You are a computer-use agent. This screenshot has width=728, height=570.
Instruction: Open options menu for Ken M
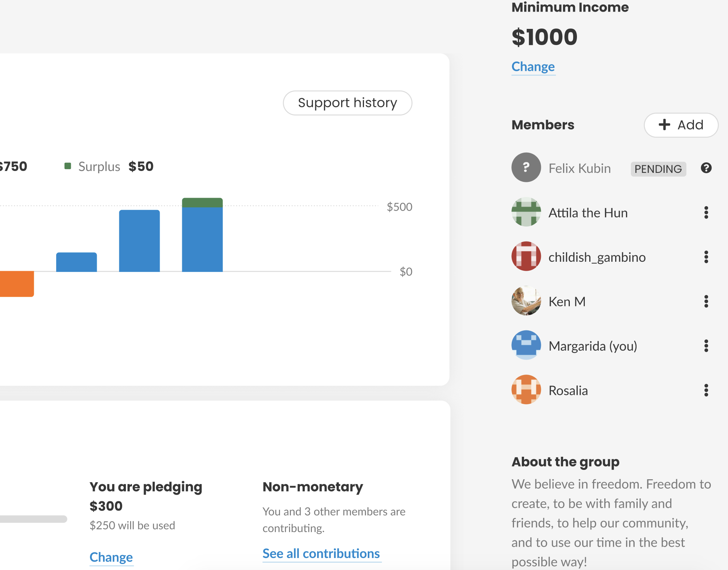coord(706,301)
